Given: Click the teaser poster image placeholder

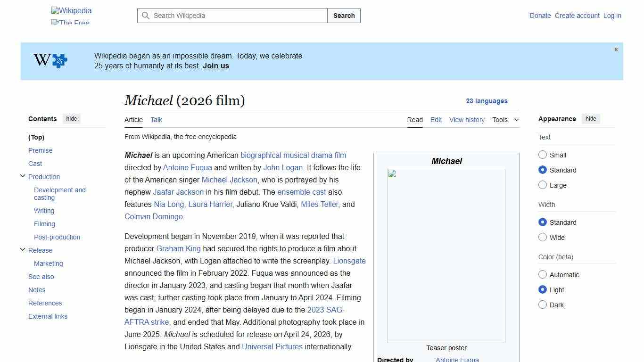Looking at the screenshot, I should pyautogui.click(x=446, y=256).
